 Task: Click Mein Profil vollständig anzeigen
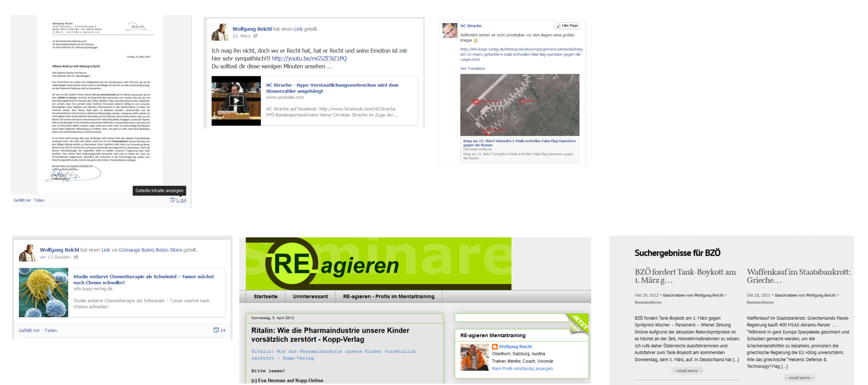click(x=522, y=368)
